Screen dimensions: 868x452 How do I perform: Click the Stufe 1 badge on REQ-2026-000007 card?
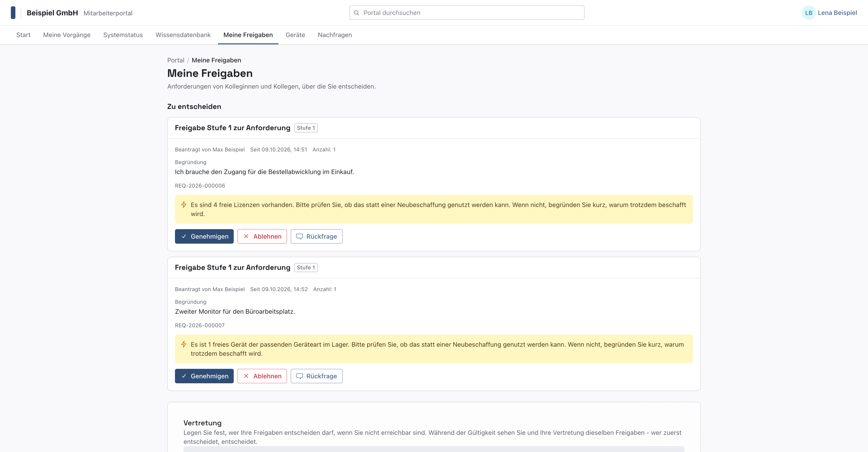(x=306, y=268)
